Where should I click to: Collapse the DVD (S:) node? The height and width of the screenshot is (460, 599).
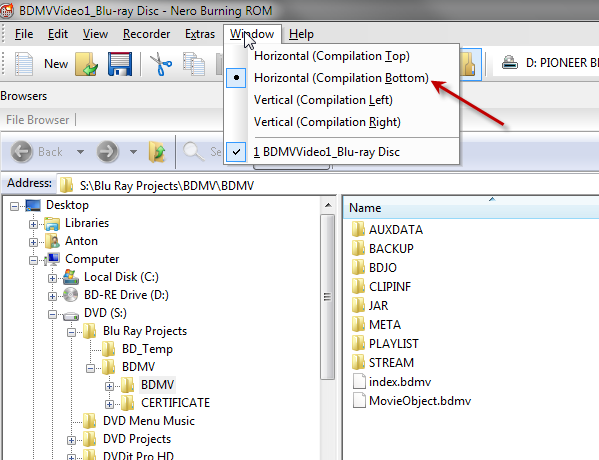pyautogui.click(x=52, y=314)
